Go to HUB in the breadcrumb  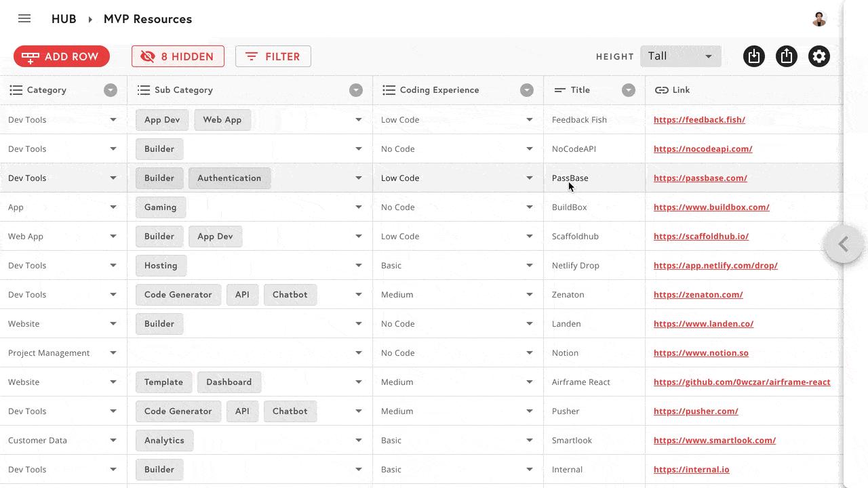(x=64, y=19)
